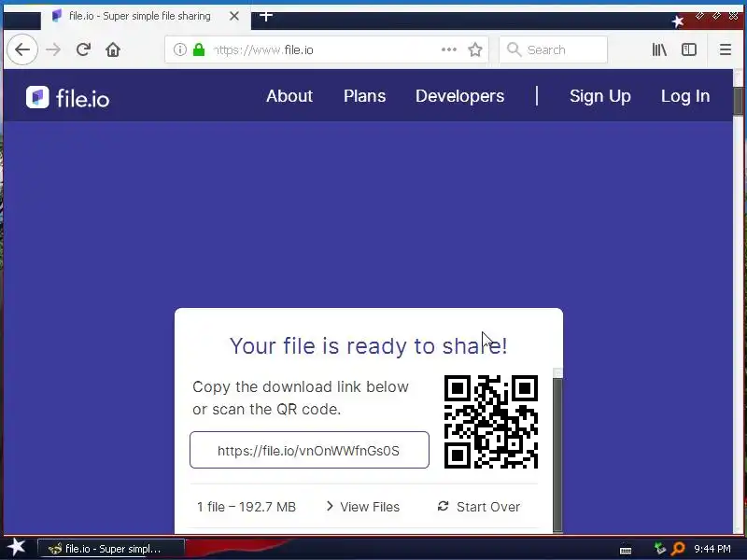This screenshot has width=747, height=560.
Task: Focus the browser Search box
Action: pyautogui.click(x=553, y=49)
